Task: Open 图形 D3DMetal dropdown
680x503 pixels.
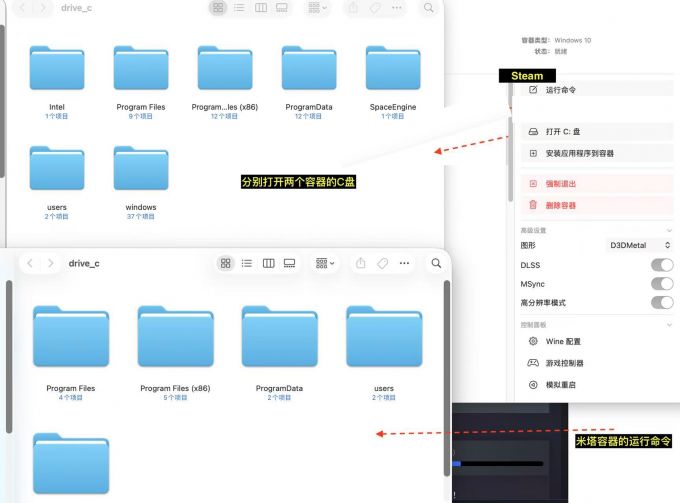Action: click(x=639, y=245)
